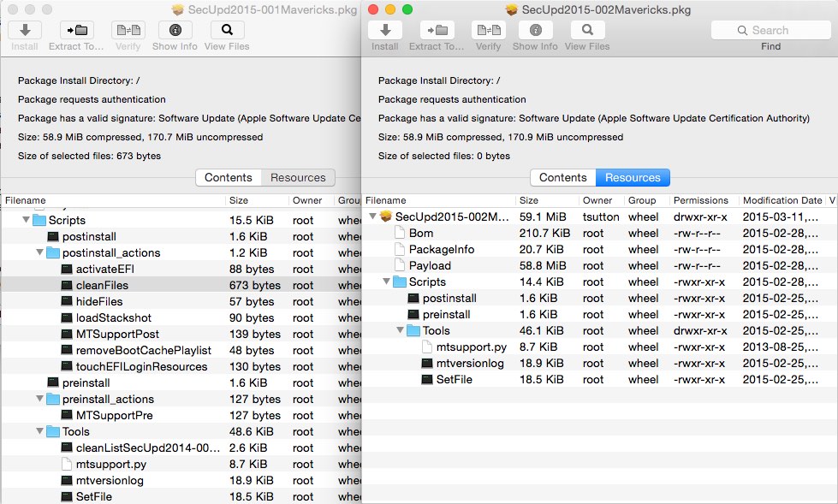Click the 210.7 KiB size cell
The image size is (838, 504).
544,233
